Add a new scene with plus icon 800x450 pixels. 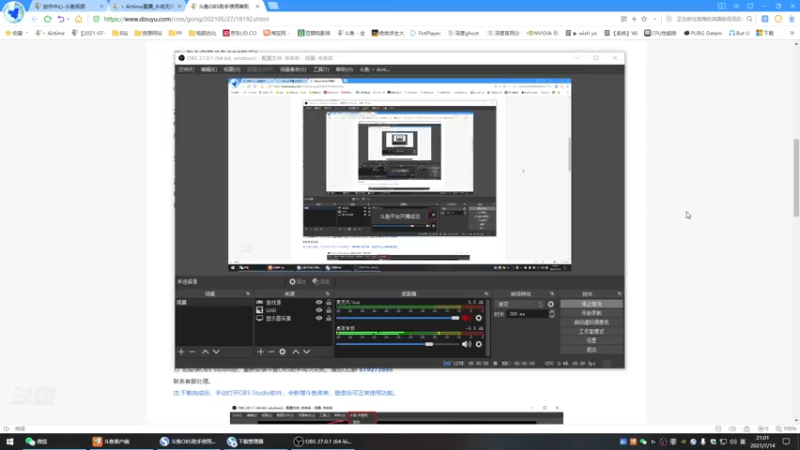click(x=181, y=352)
